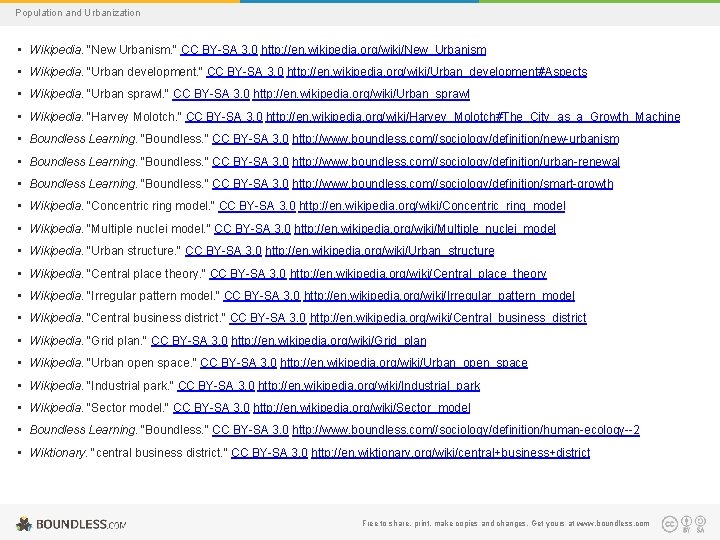The width and height of the screenshot is (720, 540).
Task: Open the New_Urbanism Wikipedia URL
Action: (373, 50)
